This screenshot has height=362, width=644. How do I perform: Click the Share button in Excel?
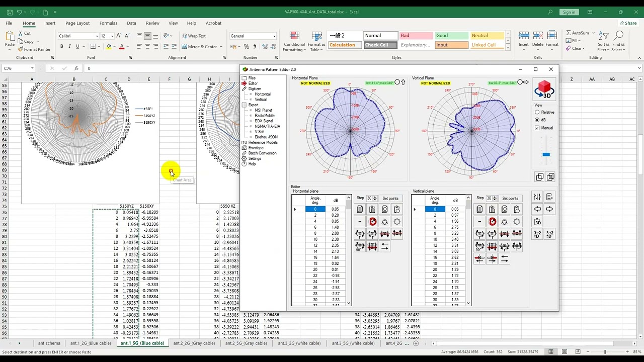pos(628,23)
